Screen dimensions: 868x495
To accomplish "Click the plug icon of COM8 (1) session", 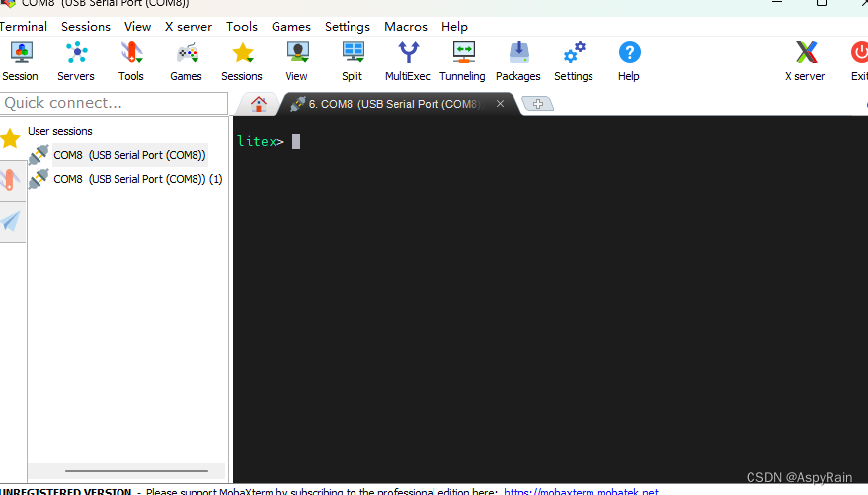I will click(39, 179).
